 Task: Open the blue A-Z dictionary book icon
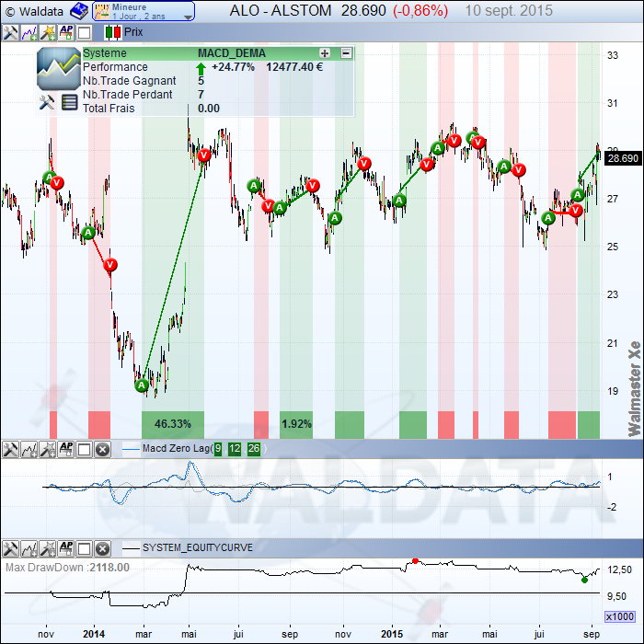point(79,11)
